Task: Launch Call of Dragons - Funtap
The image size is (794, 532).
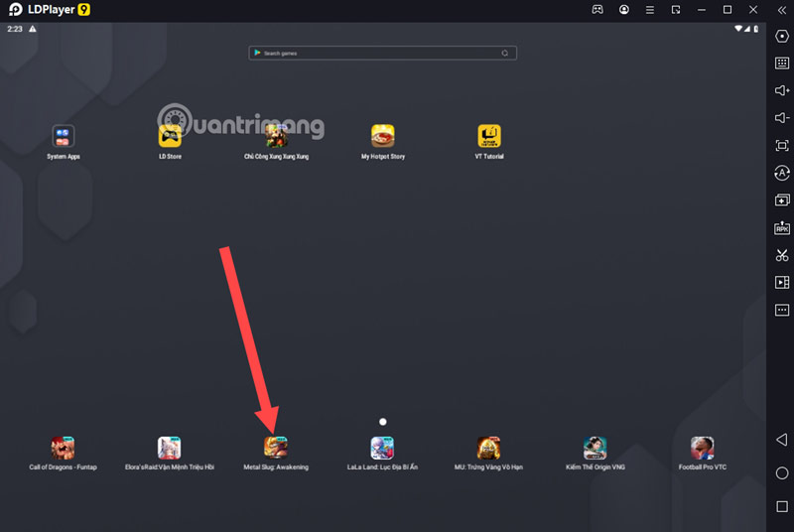Action: coord(64,448)
